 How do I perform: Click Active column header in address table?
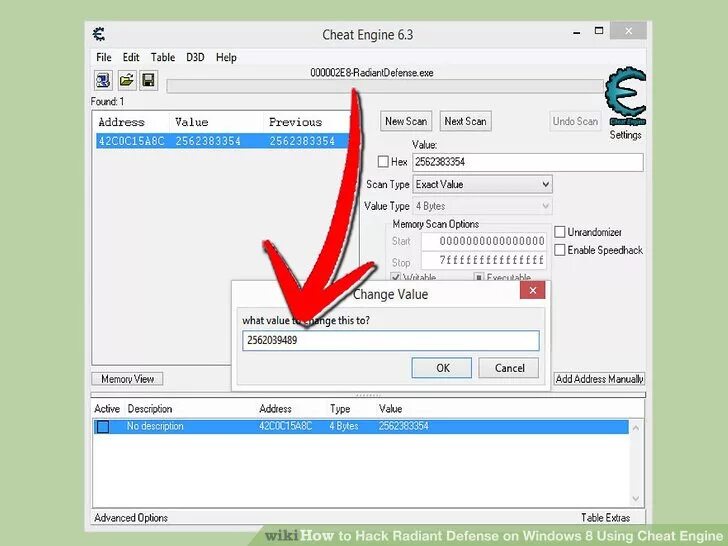(x=107, y=409)
